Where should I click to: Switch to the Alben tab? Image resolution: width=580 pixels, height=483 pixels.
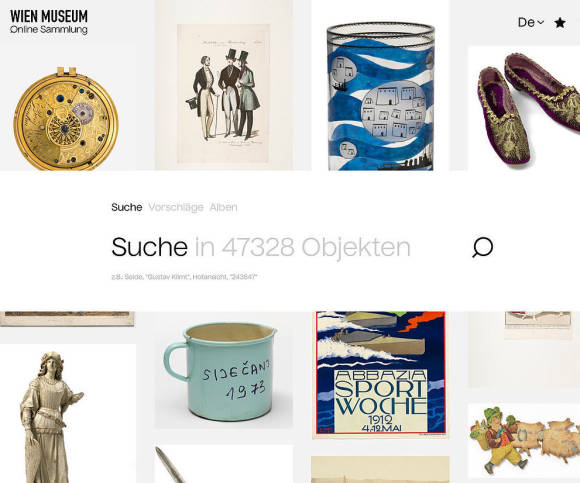pos(223,207)
